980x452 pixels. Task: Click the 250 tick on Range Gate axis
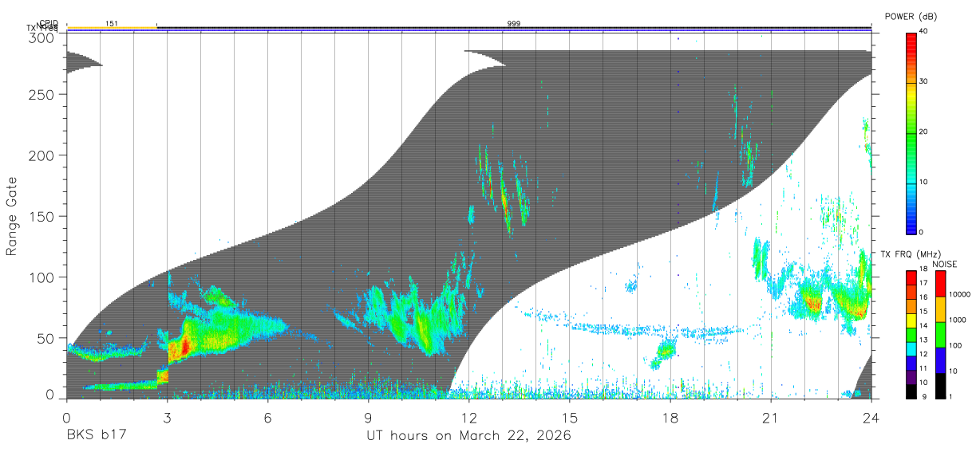pos(42,94)
